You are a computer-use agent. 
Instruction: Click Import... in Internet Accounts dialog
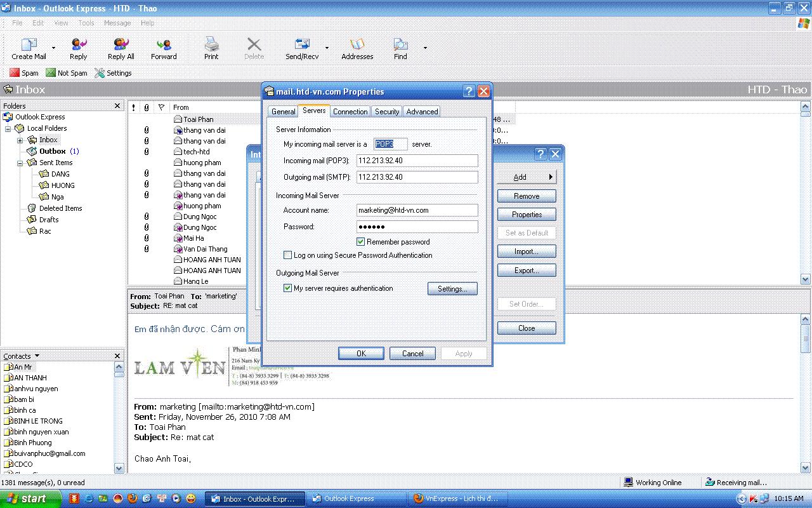click(x=527, y=251)
